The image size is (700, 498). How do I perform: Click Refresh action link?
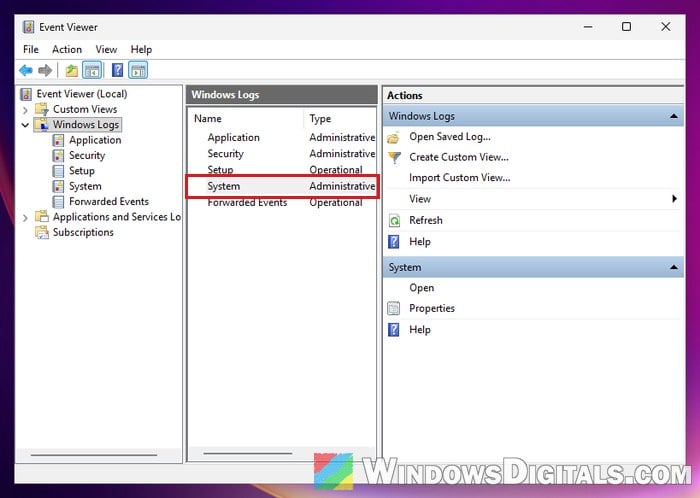click(x=425, y=220)
